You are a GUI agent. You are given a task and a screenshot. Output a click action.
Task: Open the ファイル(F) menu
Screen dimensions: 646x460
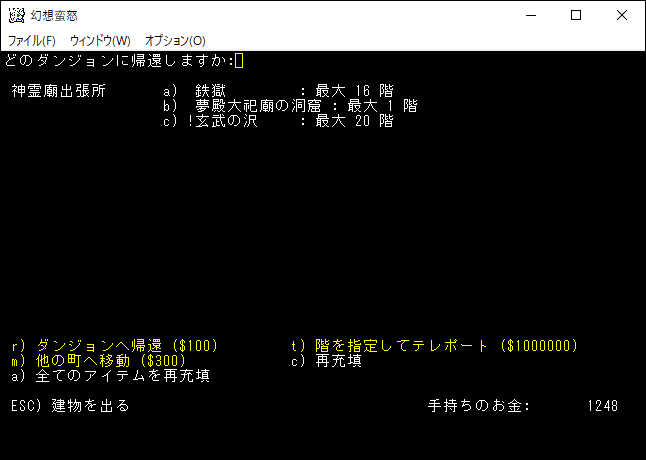32,40
